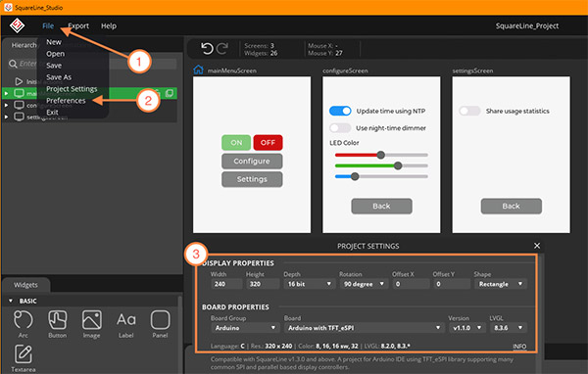Click the play icon beside Initial actions
This screenshot has height=374, width=588.
19,81
